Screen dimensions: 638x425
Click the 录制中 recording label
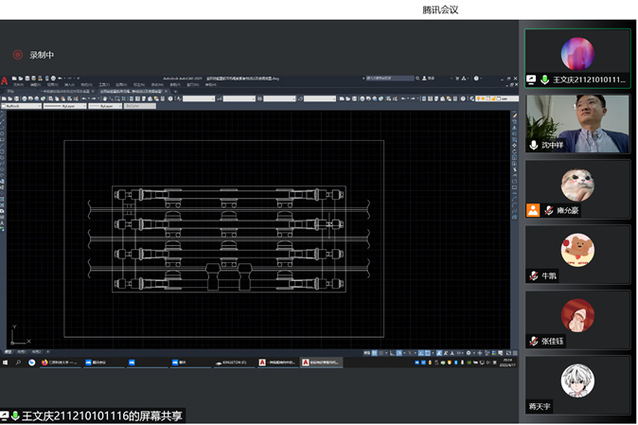pos(42,55)
